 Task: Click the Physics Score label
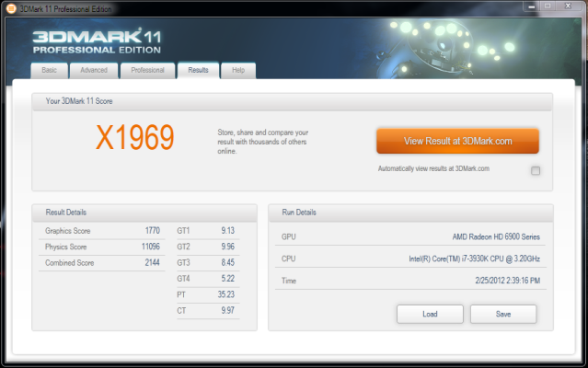pyautogui.click(x=65, y=247)
